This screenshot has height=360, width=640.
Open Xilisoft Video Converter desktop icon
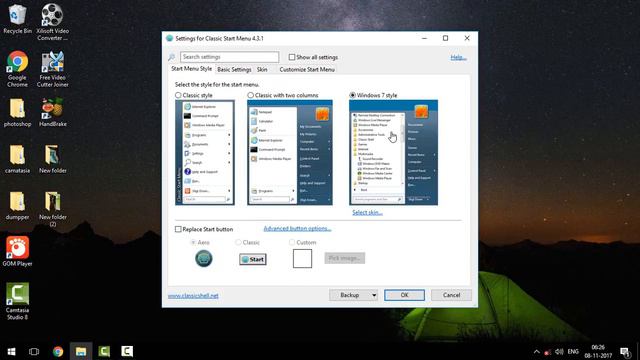pos(52,21)
